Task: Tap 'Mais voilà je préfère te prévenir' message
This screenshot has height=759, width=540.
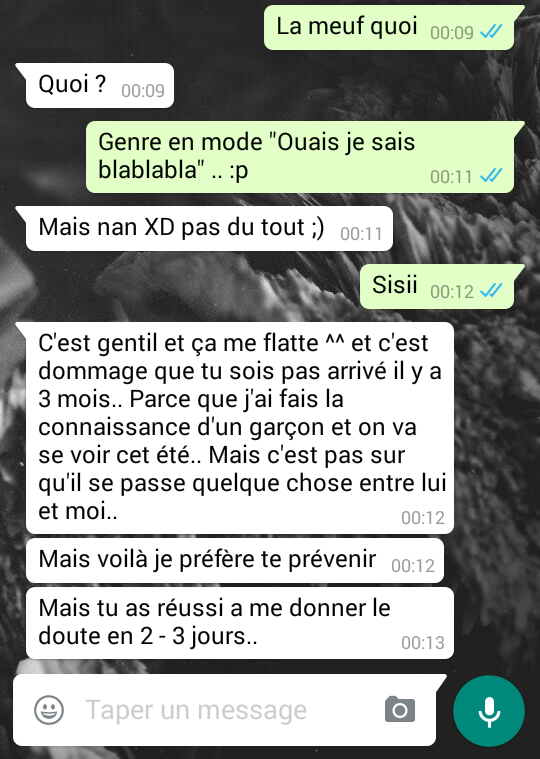Action: click(235, 560)
